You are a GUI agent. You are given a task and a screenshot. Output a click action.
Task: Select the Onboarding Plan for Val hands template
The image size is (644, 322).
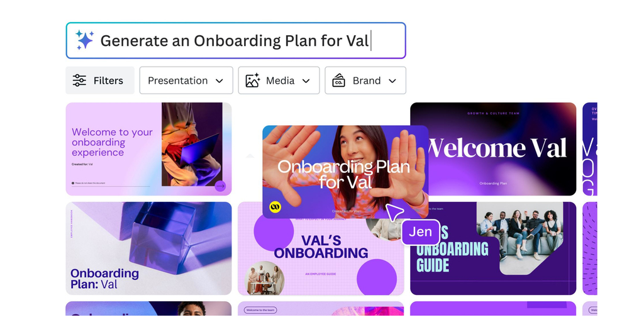[x=345, y=172]
